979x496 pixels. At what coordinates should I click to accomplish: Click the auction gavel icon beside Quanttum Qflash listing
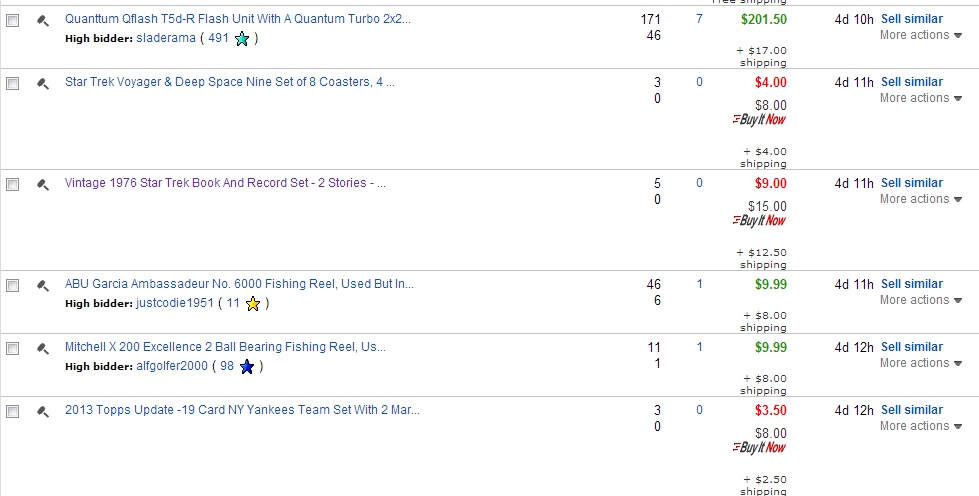pos(42,21)
